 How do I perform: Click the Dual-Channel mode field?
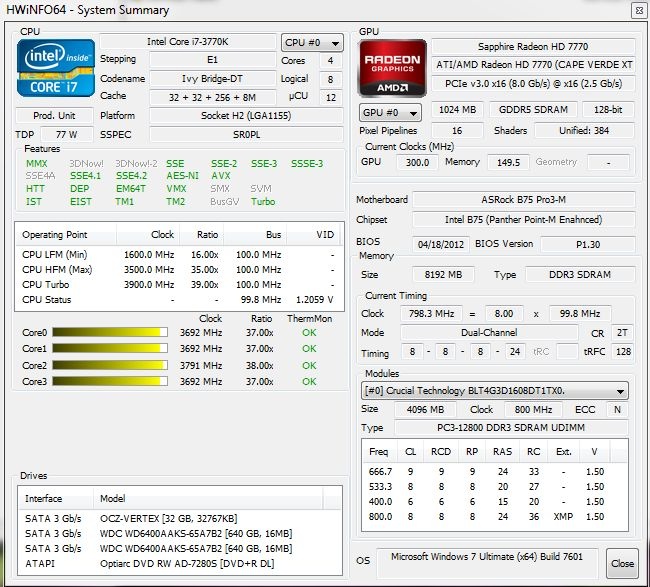(489, 332)
